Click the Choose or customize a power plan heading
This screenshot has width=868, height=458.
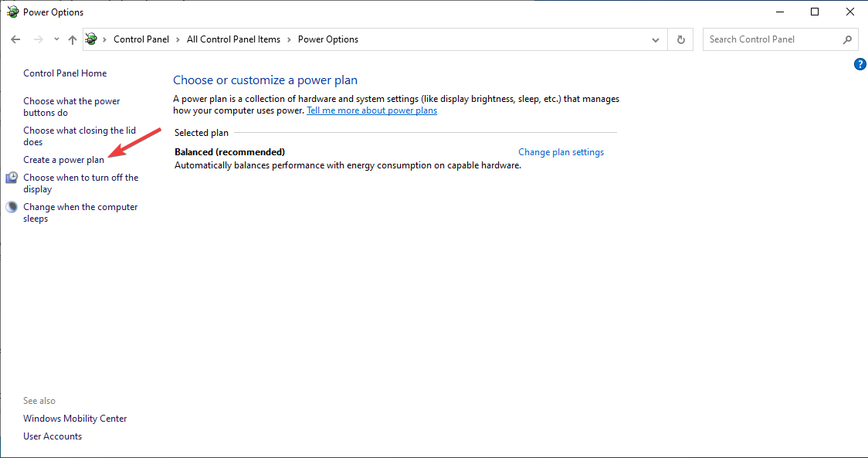[x=265, y=80]
